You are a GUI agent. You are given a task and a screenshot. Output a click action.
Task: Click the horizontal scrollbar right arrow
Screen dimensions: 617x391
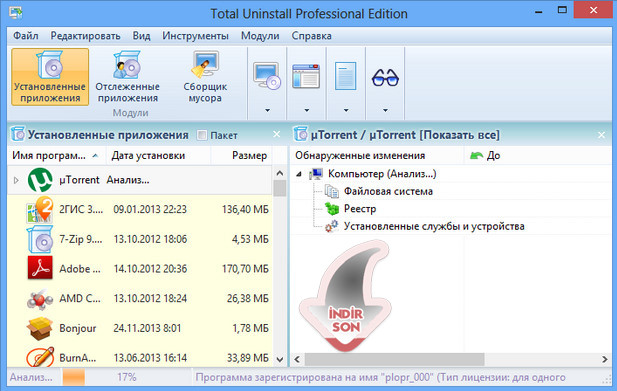pos(604,359)
